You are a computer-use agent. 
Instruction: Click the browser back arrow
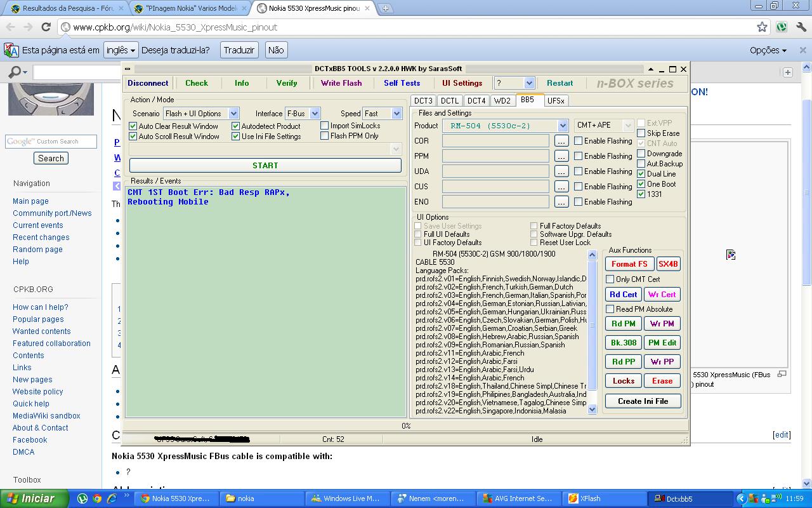(11, 27)
